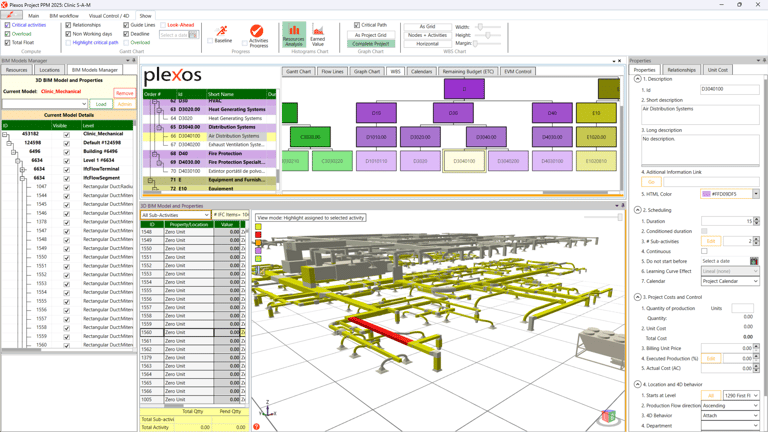This screenshot has height=432, width=768.
Task: Open the Calendar dropdown showing Project Calendar
Action: point(730,281)
